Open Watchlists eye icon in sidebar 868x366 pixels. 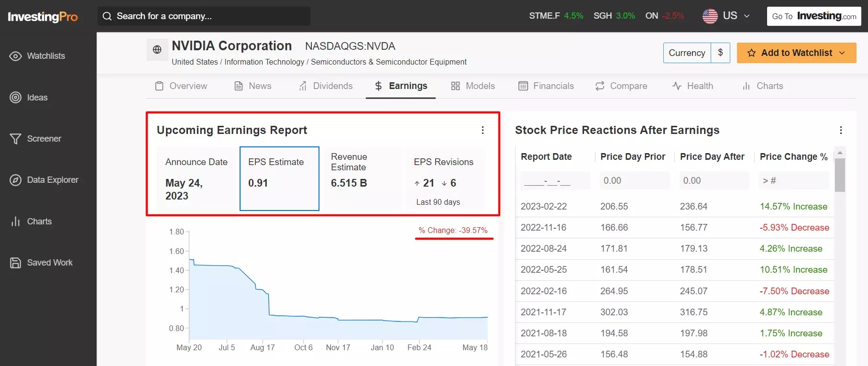click(15, 56)
